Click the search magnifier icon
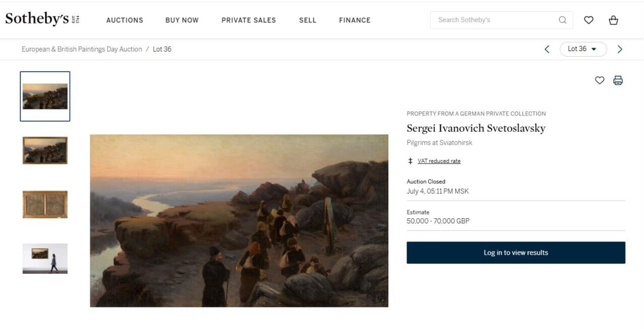This screenshot has height=329, width=644. [x=562, y=20]
